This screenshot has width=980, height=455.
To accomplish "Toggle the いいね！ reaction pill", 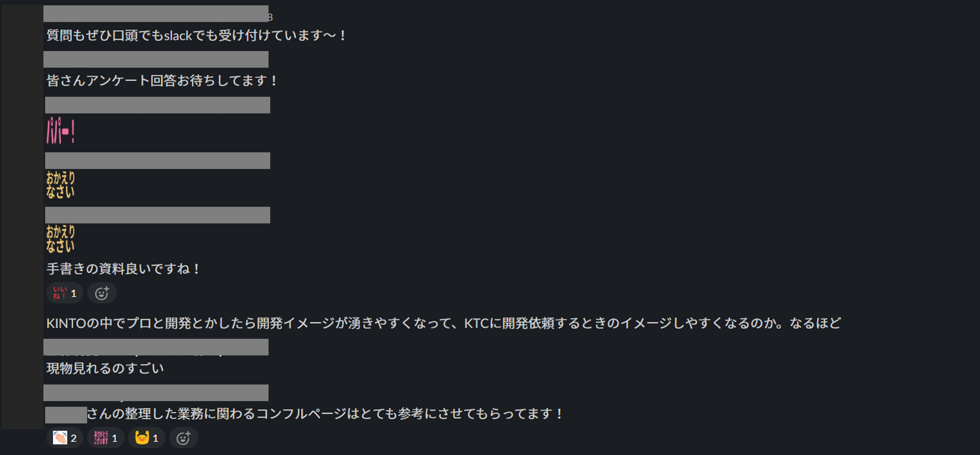I will pyautogui.click(x=65, y=293).
